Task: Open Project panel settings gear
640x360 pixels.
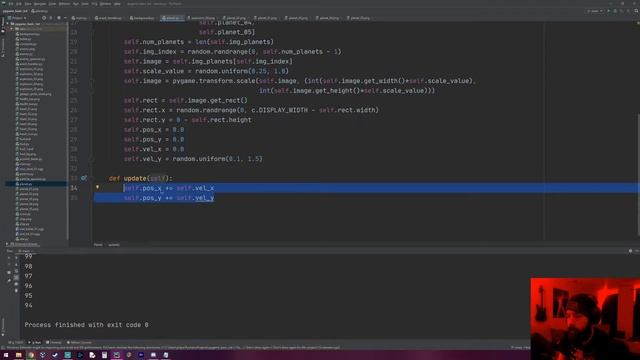Action: (x=59, y=18)
